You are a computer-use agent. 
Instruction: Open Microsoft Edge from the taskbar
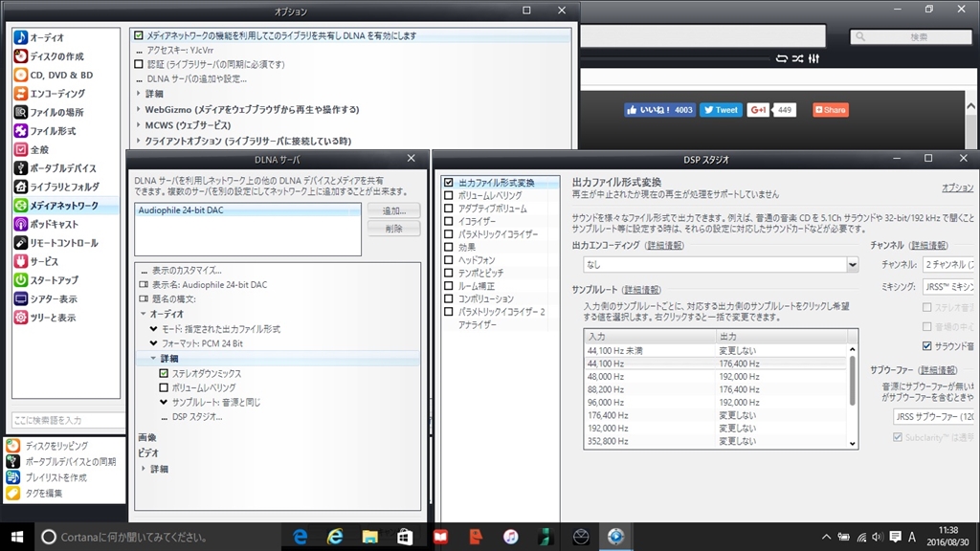(x=301, y=537)
